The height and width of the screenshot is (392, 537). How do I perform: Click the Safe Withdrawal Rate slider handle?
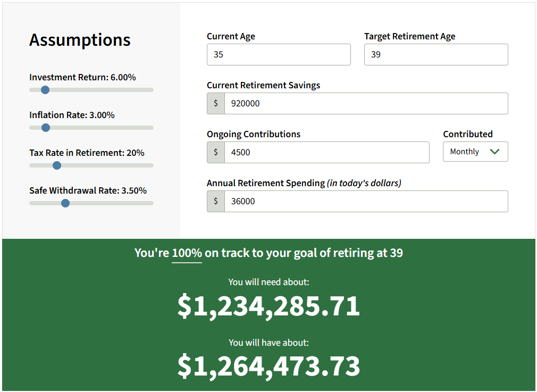[65, 203]
